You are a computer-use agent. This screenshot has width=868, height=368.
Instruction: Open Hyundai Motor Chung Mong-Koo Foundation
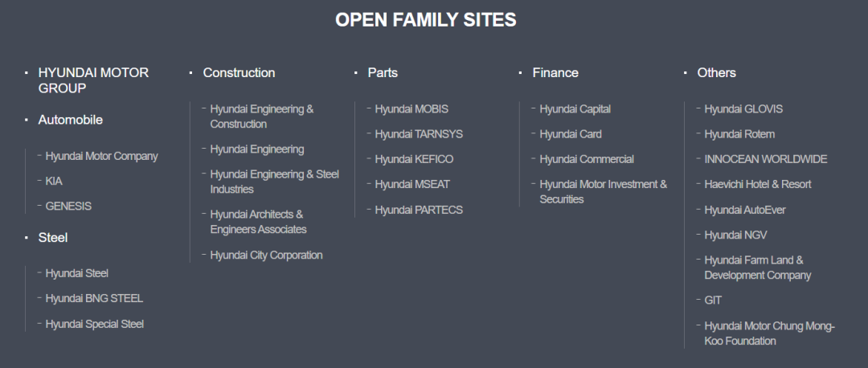click(769, 333)
